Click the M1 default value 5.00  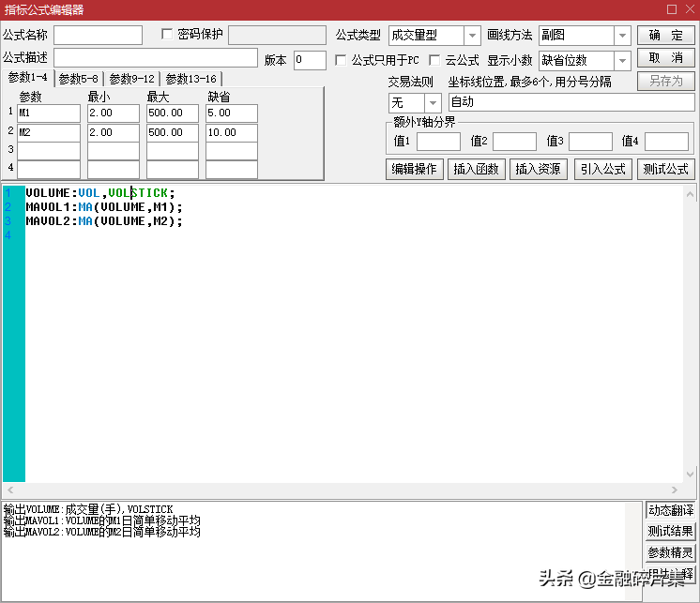[x=232, y=113]
